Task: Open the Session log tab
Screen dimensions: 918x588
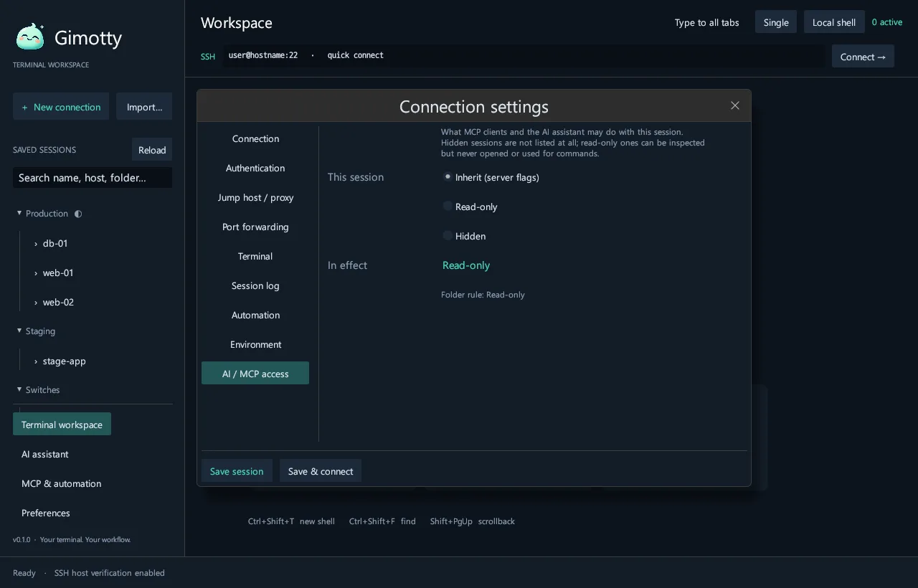Action: (x=255, y=285)
